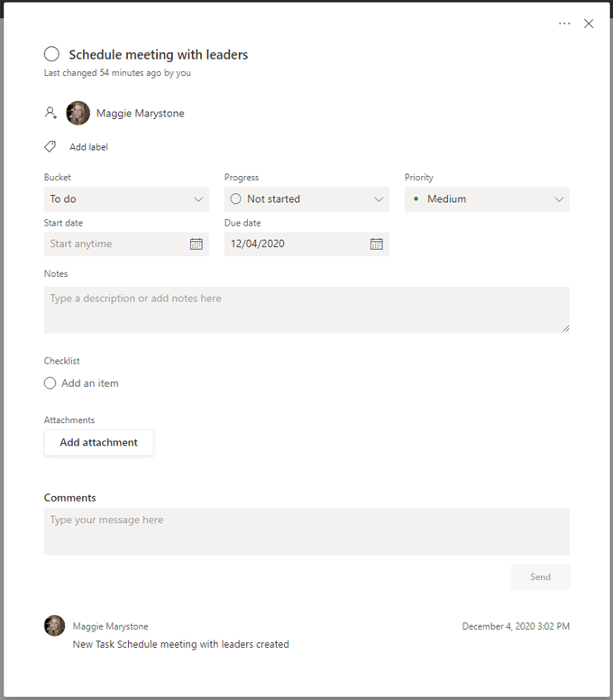Close the task details dialog
Viewport: 613px width, 700px height.
click(589, 23)
